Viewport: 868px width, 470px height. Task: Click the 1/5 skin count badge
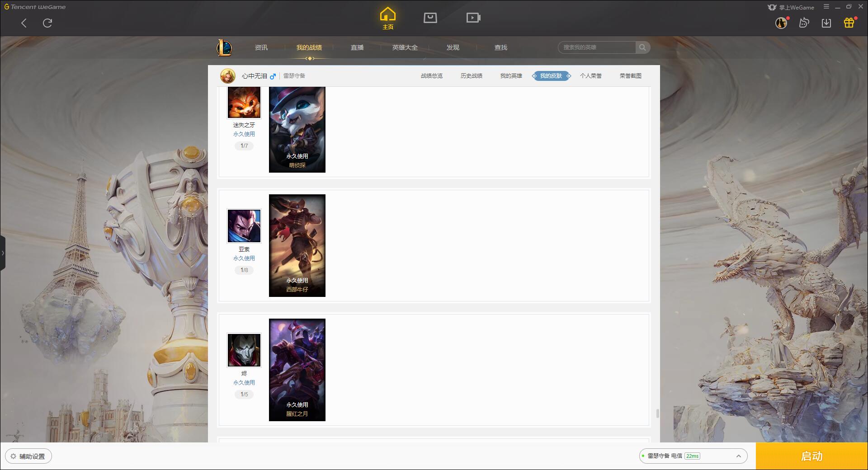pyautogui.click(x=244, y=395)
